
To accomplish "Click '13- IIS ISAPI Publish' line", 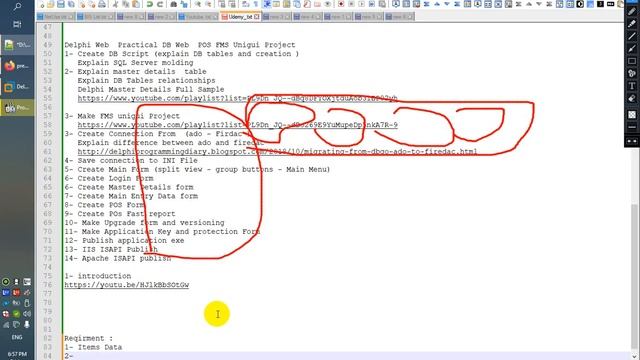I will coord(111,249).
